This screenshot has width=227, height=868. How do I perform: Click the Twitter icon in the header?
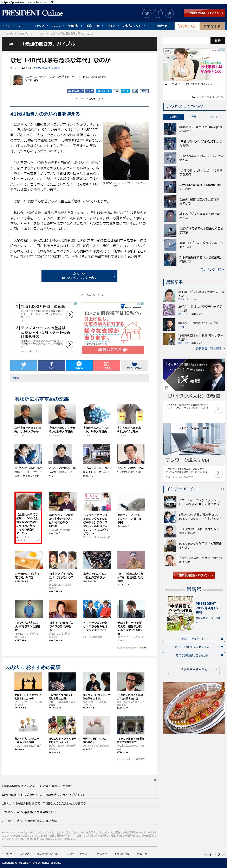(x=147, y=13)
